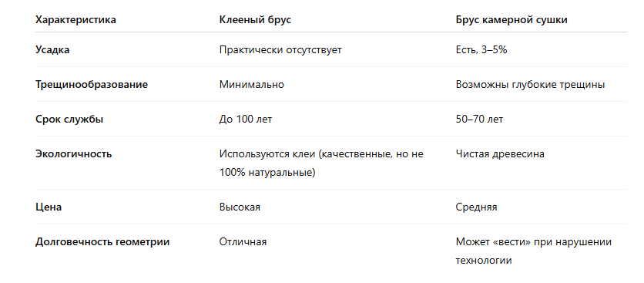Image resolution: width=644 pixels, height=283 pixels.
Task: Select the 'Цена' row label
Action: [49, 207]
